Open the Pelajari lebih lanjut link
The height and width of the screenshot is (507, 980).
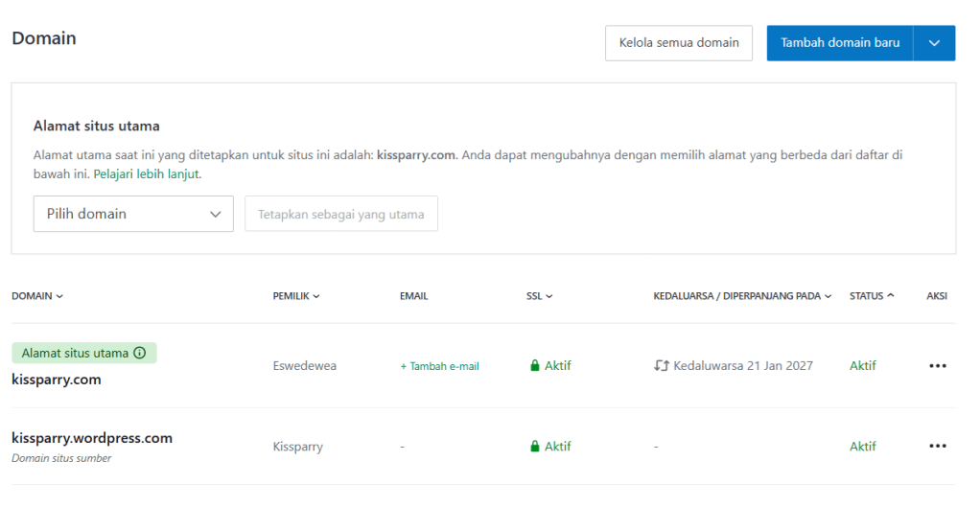coord(147,174)
